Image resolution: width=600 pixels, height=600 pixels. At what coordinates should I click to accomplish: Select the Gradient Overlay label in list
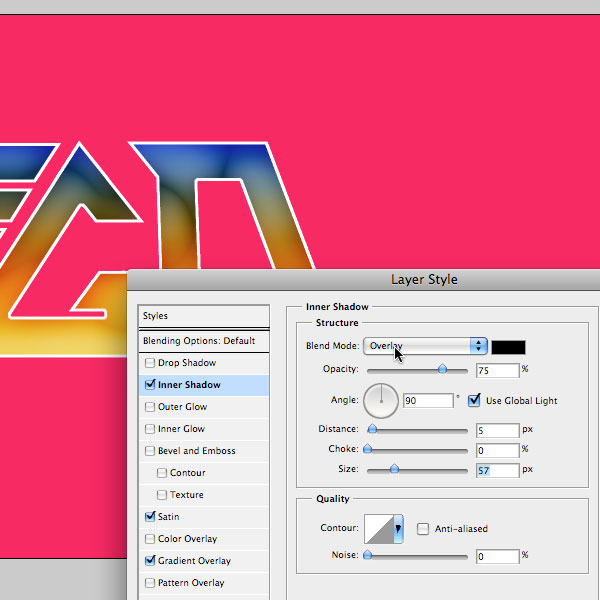click(194, 561)
